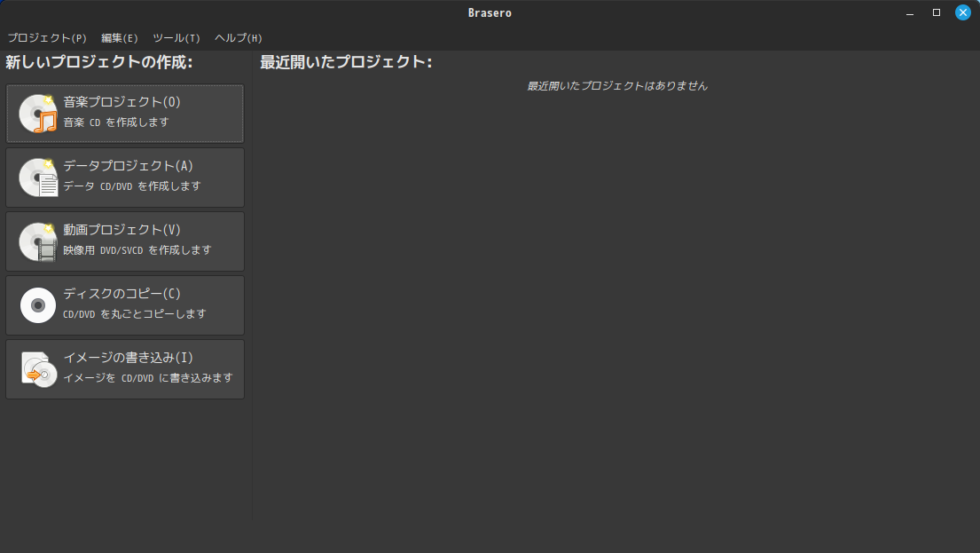Start a new 動画プロジェクト(V)
Screen dimensions: 980x553
[x=125, y=241]
